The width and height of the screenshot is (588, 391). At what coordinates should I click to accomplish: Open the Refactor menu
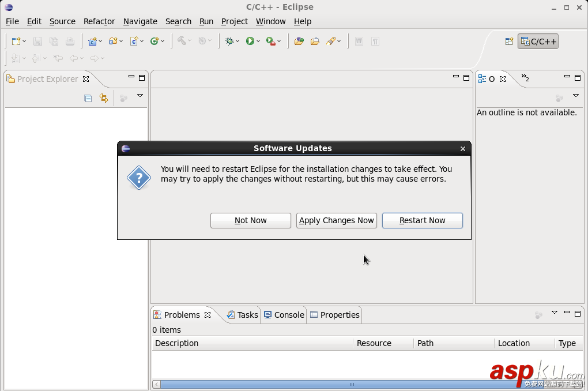coord(99,21)
